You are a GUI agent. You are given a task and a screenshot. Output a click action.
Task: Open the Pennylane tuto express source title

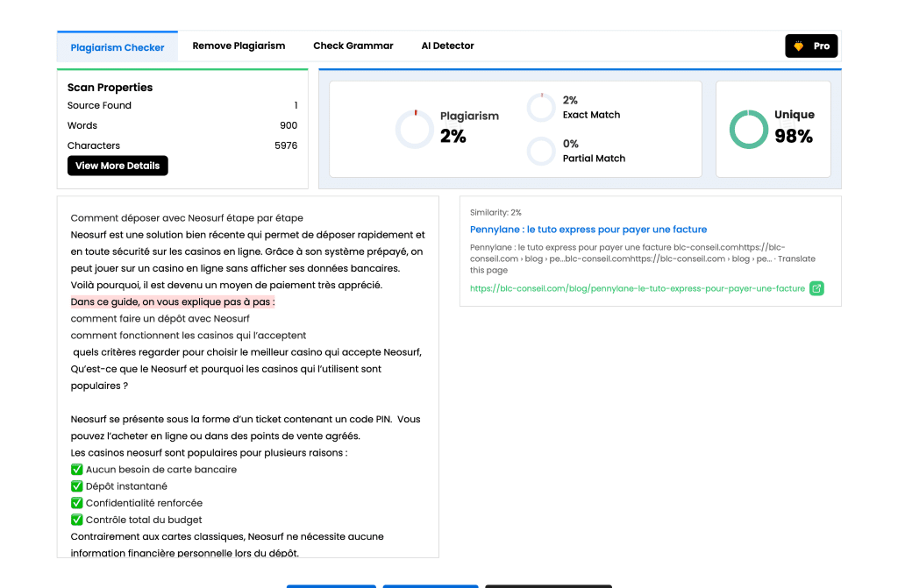point(588,230)
